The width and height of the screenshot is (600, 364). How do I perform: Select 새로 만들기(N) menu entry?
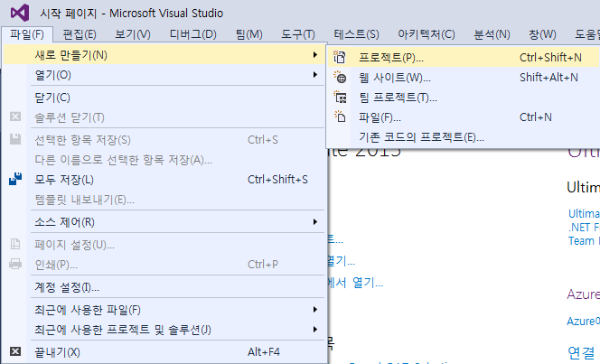pyautogui.click(x=164, y=55)
